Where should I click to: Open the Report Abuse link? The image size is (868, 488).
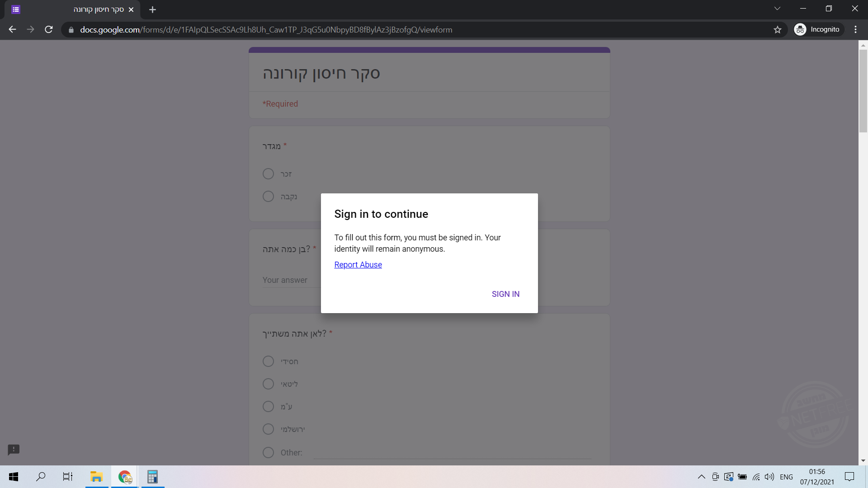click(x=358, y=265)
